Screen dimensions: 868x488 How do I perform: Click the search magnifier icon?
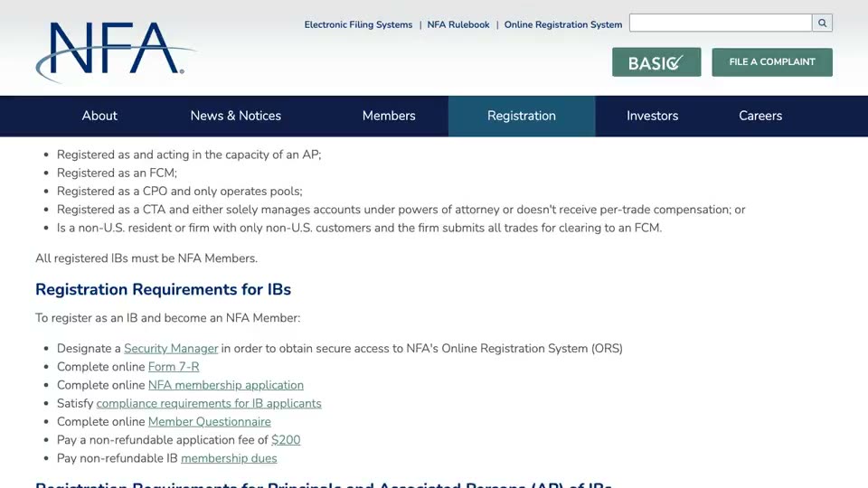click(x=822, y=23)
